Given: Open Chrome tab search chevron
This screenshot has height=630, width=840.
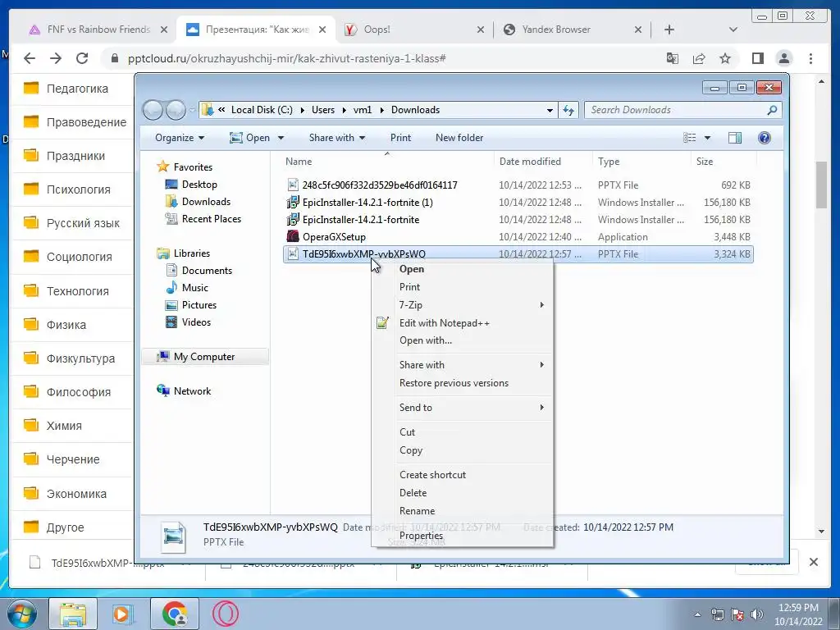Looking at the screenshot, I should (x=733, y=30).
